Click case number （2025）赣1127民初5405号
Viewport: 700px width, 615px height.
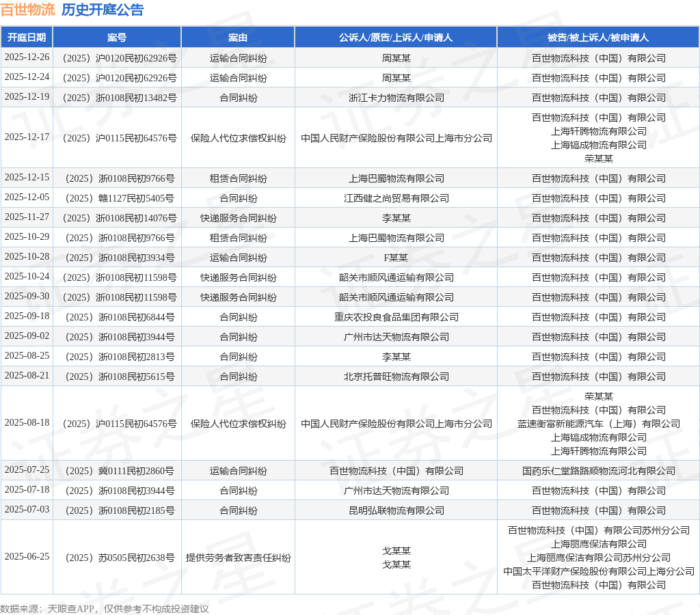click(117, 198)
